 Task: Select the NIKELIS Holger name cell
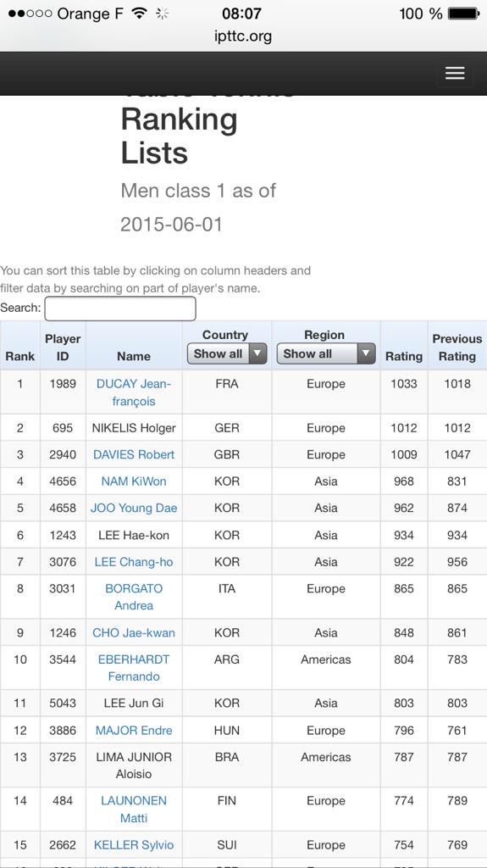(x=134, y=428)
